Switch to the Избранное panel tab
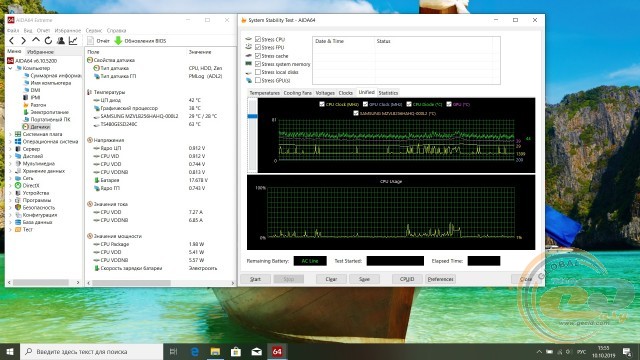This screenshot has height=360, width=640. (x=40, y=52)
